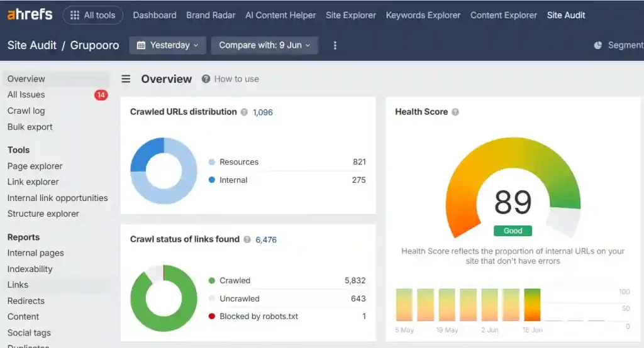Click the 821 resources value
Screen dimensions: 644x348
(x=359, y=161)
